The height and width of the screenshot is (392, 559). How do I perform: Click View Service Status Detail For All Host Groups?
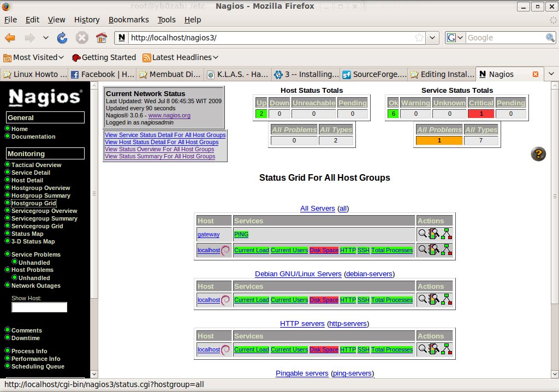[165, 135]
